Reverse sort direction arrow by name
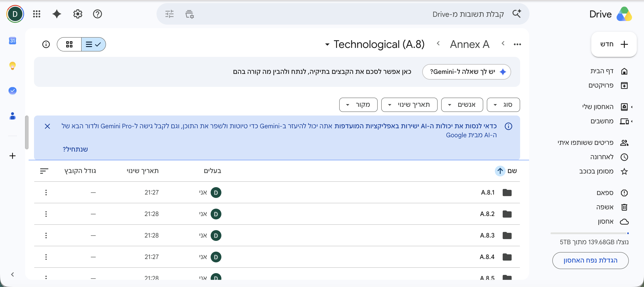 (x=500, y=171)
